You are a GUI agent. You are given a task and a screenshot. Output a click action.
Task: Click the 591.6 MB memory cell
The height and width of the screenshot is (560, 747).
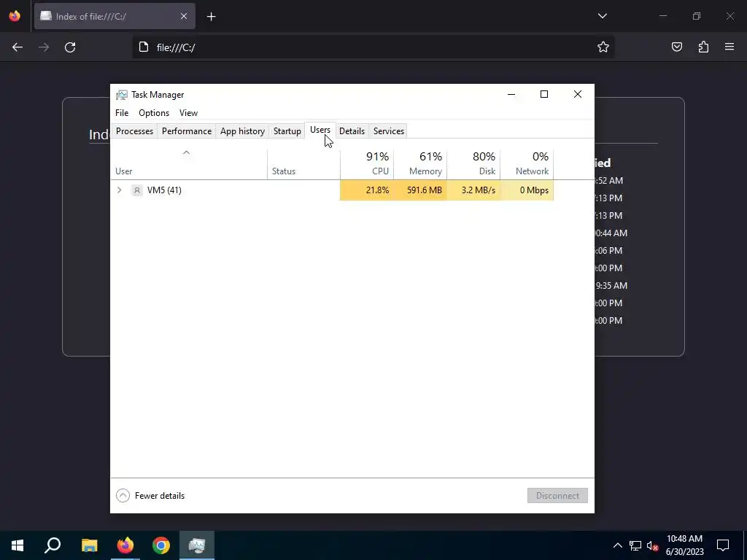[420, 190]
